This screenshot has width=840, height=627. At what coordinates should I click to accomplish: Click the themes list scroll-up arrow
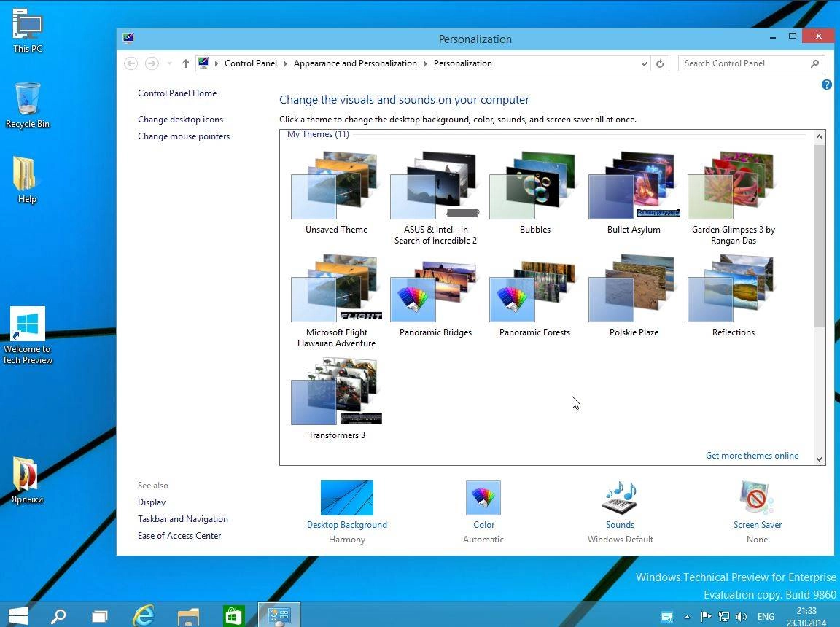coord(819,136)
